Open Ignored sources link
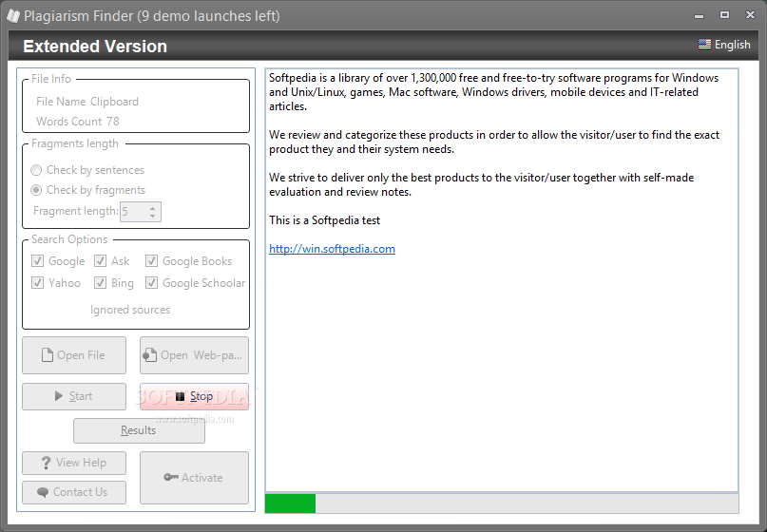Screen dimensions: 767x532 pyautogui.click(x=130, y=310)
